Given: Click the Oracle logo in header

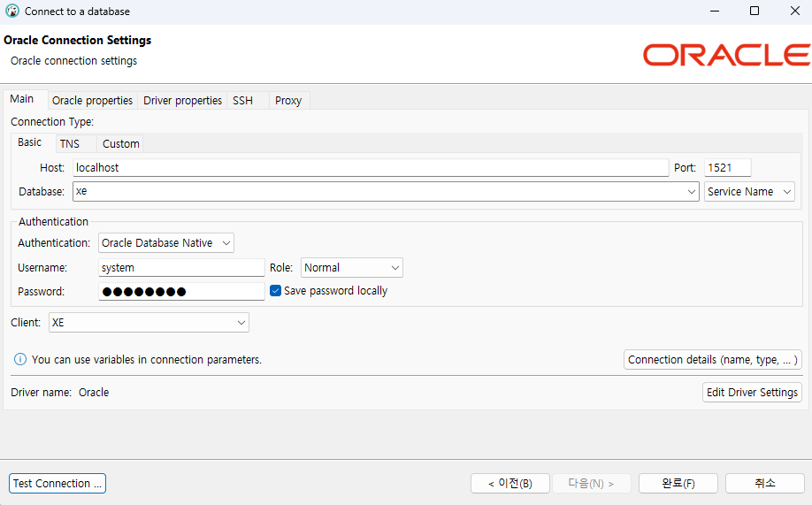Looking at the screenshot, I should pyautogui.click(x=726, y=55).
